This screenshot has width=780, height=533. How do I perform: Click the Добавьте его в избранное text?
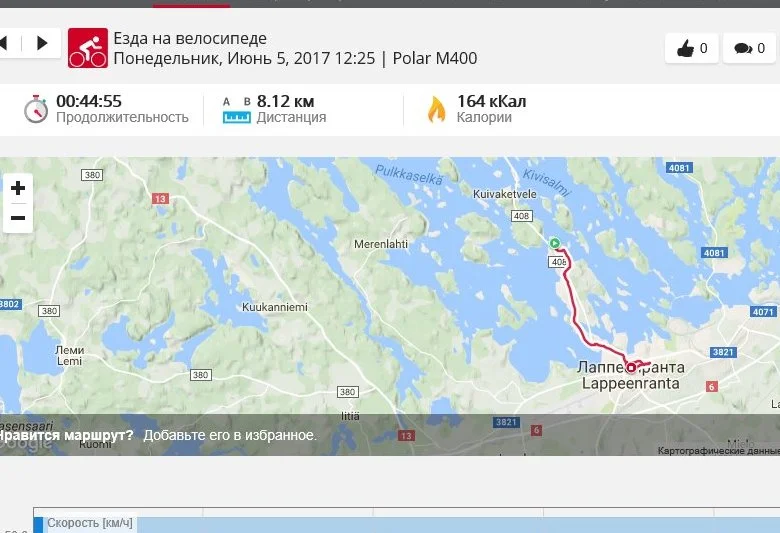click(x=230, y=435)
